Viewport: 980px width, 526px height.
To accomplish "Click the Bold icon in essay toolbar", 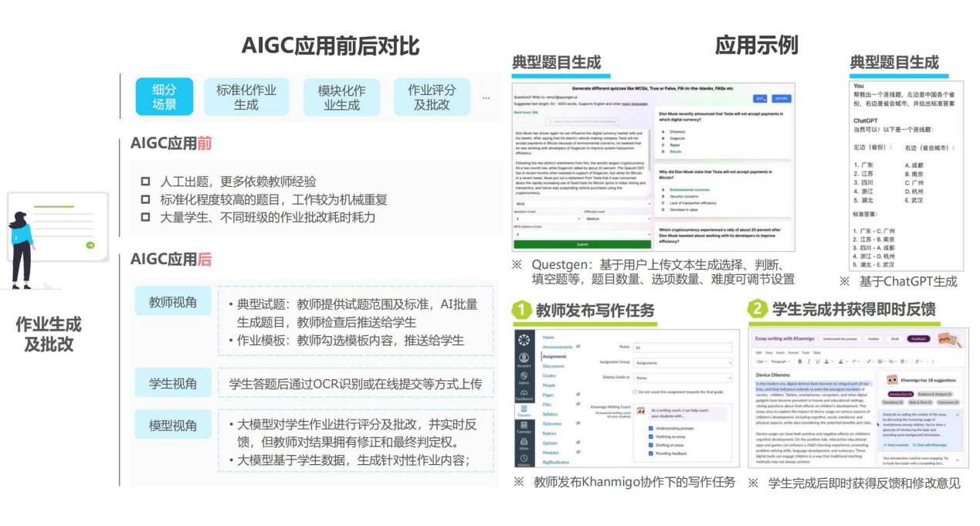I will [799, 361].
